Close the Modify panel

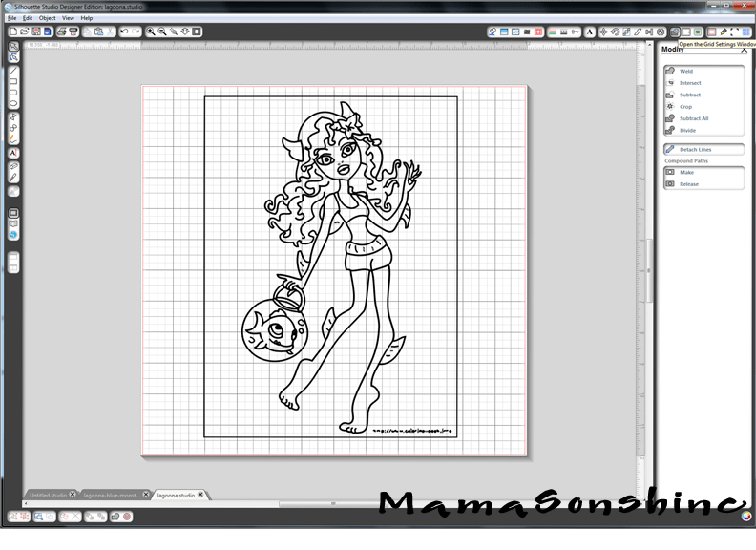[x=744, y=50]
